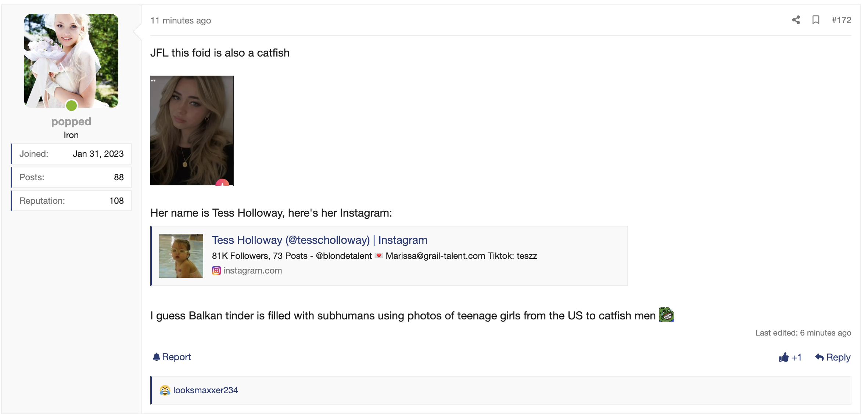Click the reply arrow icon
868x420 pixels.
pos(819,357)
